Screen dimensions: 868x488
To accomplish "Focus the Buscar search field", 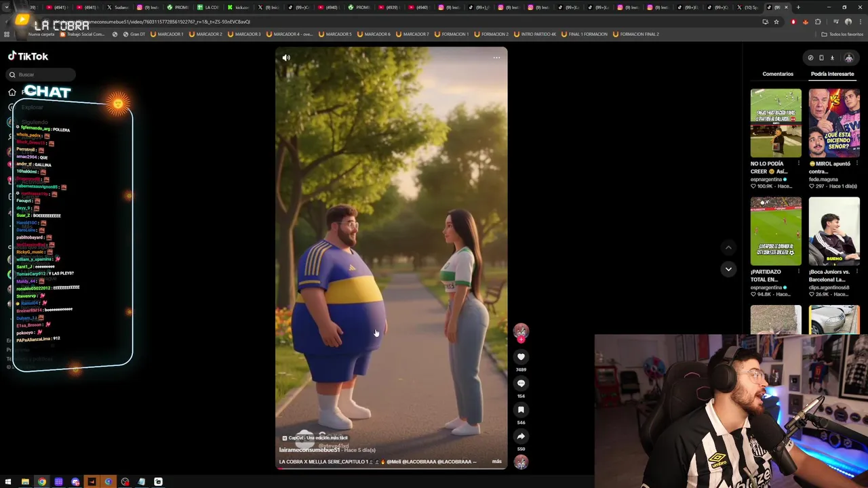I will coord(41,75).
